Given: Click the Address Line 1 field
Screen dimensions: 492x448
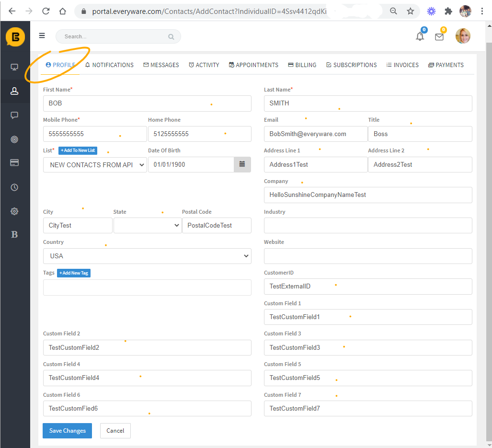Looking at the screenshot, I should [x=316, y=165].
